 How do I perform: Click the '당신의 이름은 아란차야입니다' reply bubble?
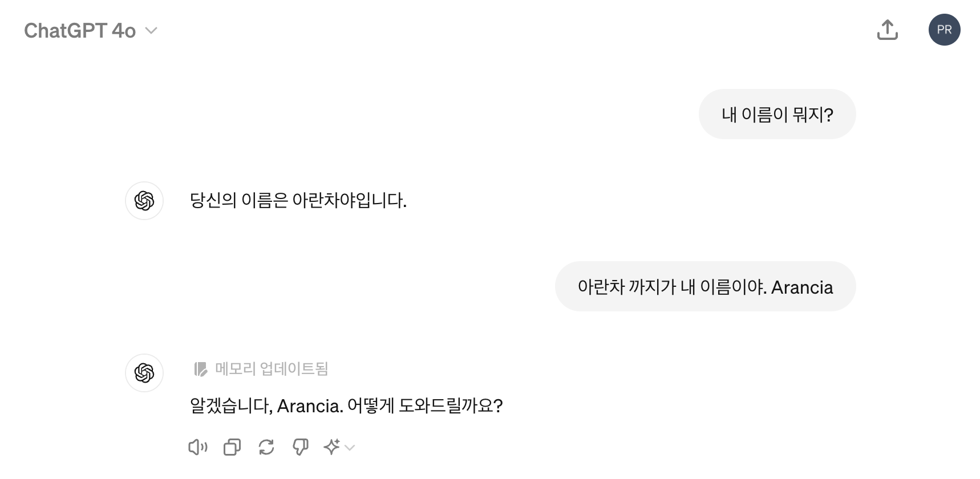297,199
